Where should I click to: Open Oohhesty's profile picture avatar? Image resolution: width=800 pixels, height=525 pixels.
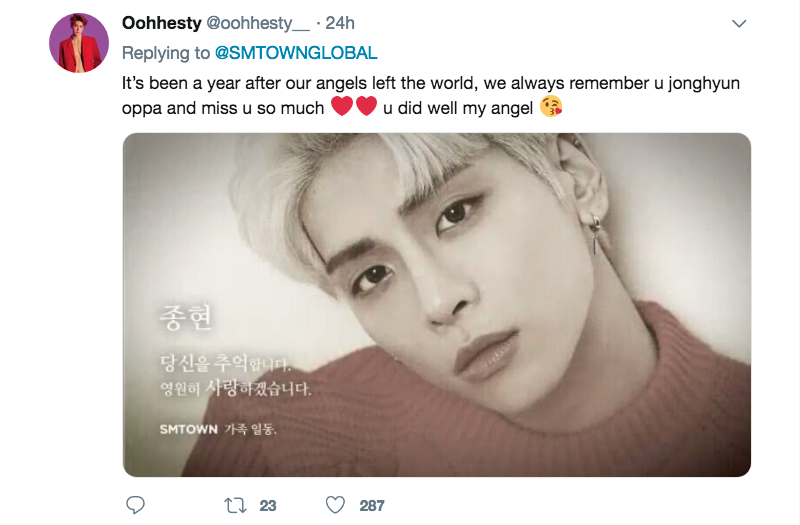79,43
